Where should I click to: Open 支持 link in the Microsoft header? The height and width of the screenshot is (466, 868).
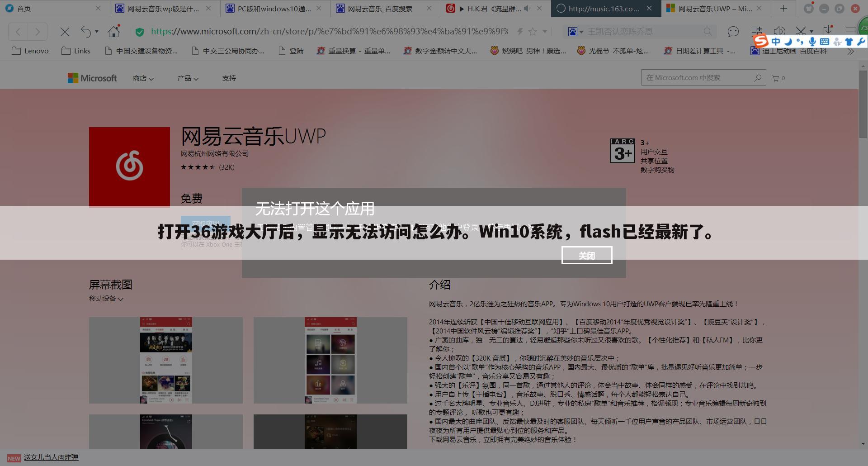point(229,78)
